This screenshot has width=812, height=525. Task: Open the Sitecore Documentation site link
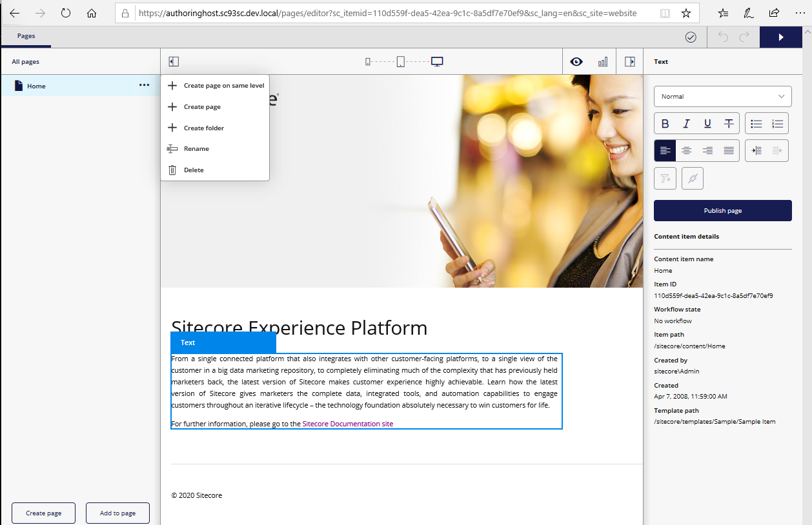point(348,424)
